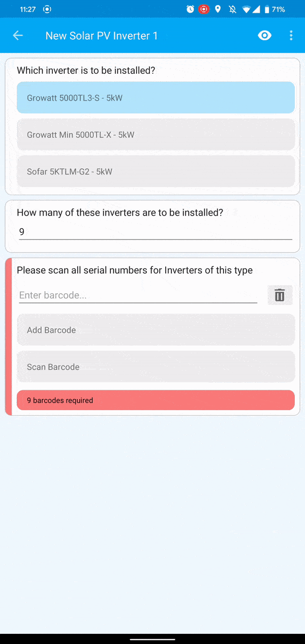The image size is (305, 644).
Task: Toggle the eye preview icon
Action: 265,36
